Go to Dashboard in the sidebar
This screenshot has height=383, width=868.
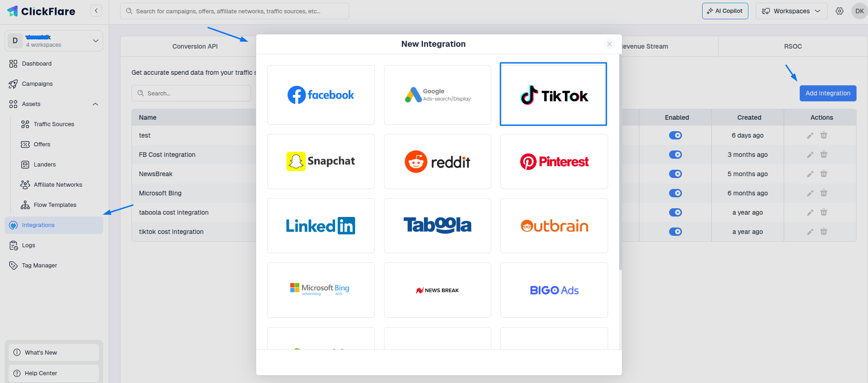(x=54, y=64)
